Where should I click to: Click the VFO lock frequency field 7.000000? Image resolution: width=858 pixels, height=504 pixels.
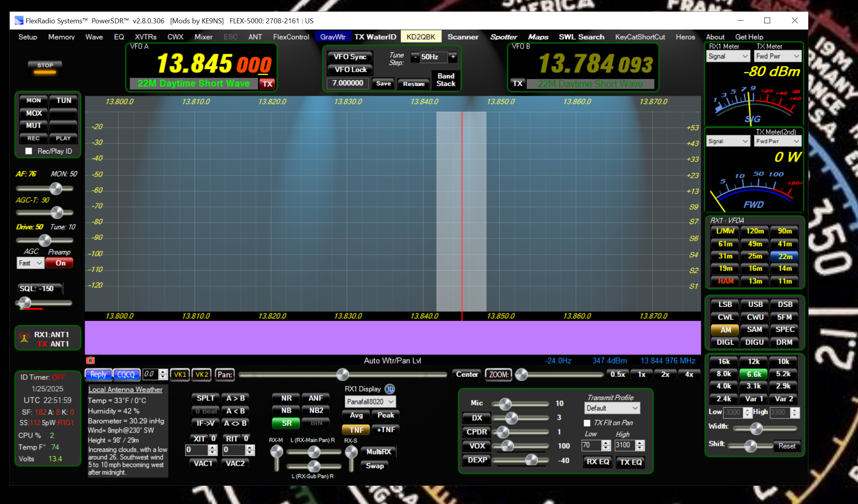click(347, 83)
